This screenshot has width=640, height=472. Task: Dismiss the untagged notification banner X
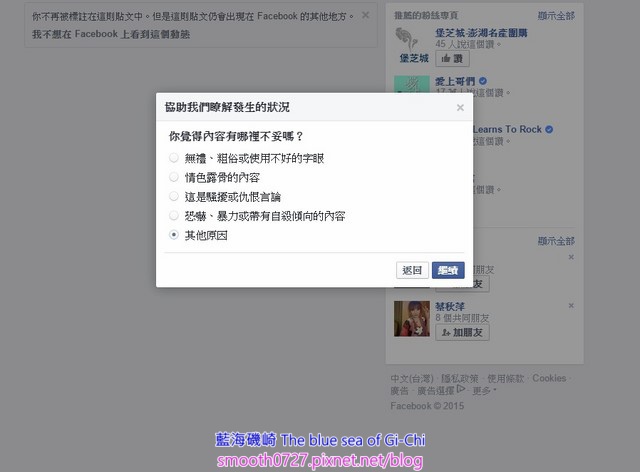click(365, 16)
